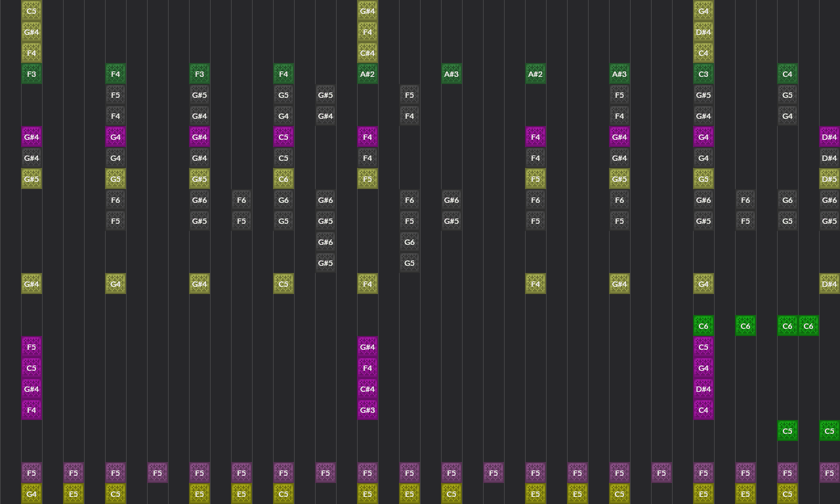The width and height of the screenshot is (840, 504).
Task: Select olive C5 note directly above olive G#4
Action: click(31, 11)
